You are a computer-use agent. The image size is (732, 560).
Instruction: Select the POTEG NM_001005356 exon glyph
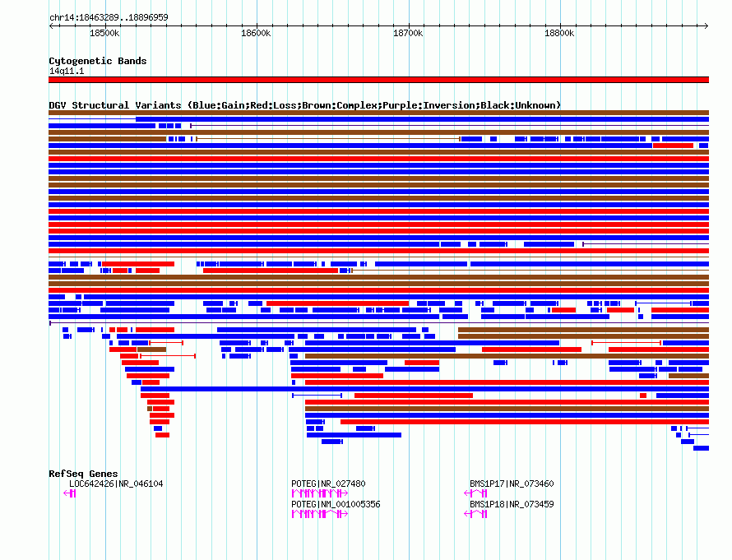click(x=320, y=514)
